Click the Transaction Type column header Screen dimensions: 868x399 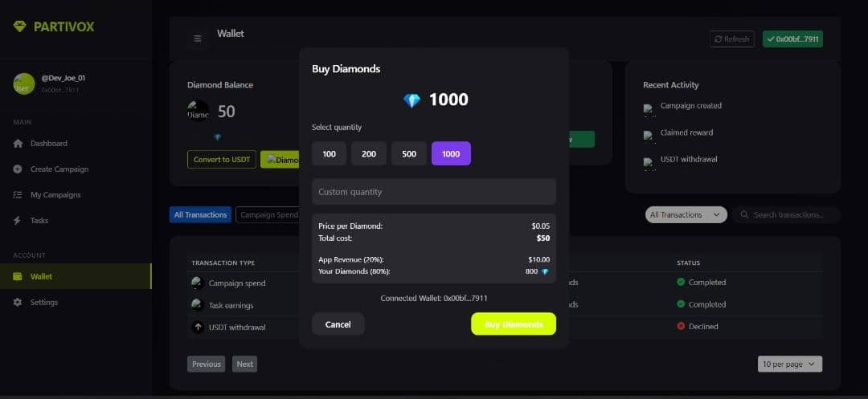click(x=223, y=263)
